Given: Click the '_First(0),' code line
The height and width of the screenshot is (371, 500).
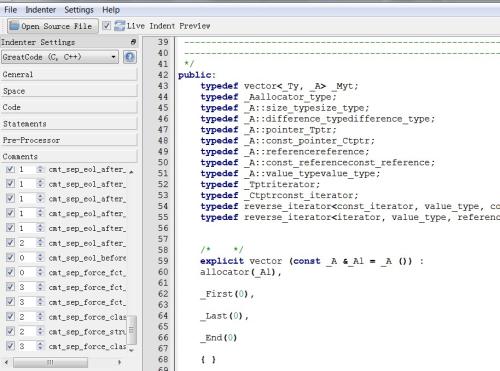Looking at the screenshot, I should point(227,294).
